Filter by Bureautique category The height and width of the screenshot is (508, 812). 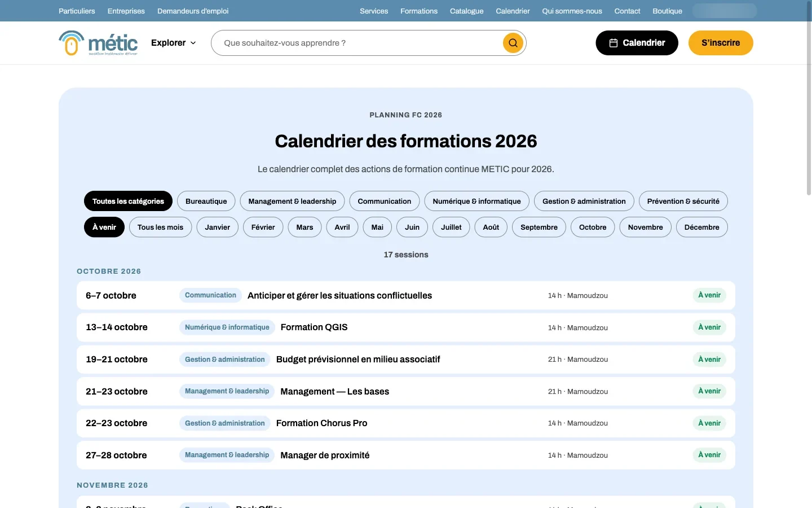(x=206, y=201)
